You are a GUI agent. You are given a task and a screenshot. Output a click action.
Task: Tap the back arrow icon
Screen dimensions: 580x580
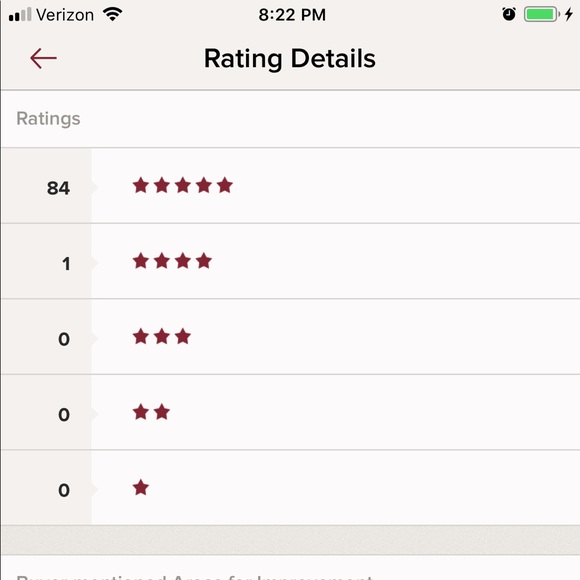tap(43, 58)
